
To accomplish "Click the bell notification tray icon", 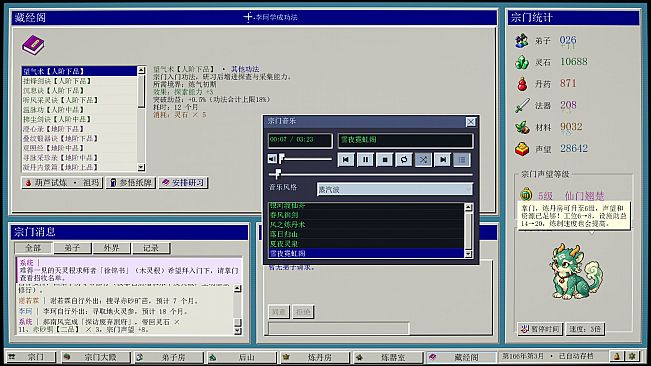I will click(x=617, y=356).
